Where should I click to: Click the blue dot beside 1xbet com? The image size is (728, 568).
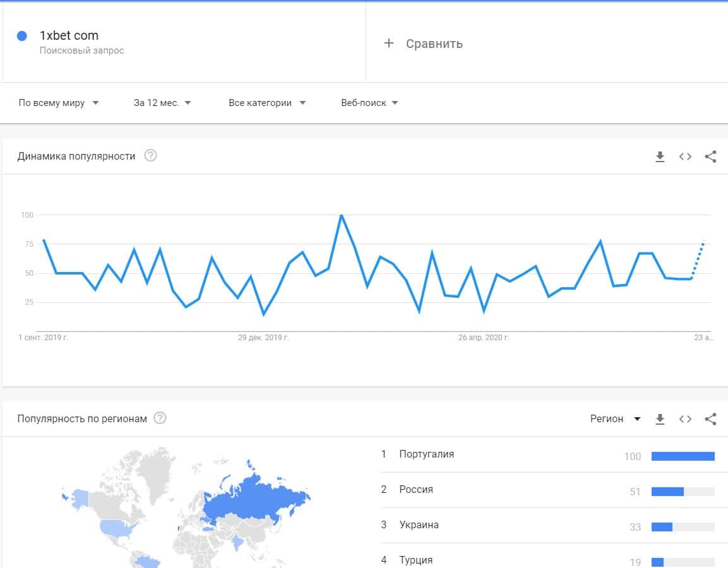(x=22, y=36)
